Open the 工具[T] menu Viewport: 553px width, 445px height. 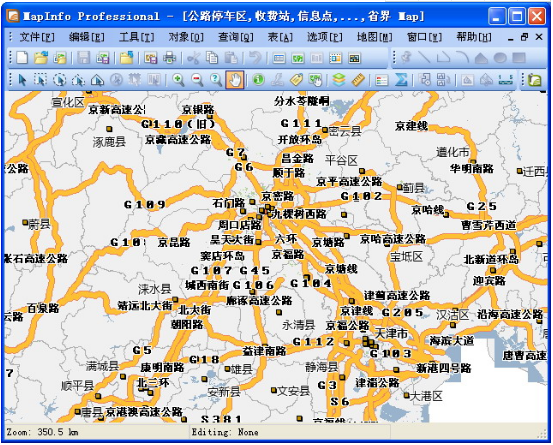(x=137, y=37)
